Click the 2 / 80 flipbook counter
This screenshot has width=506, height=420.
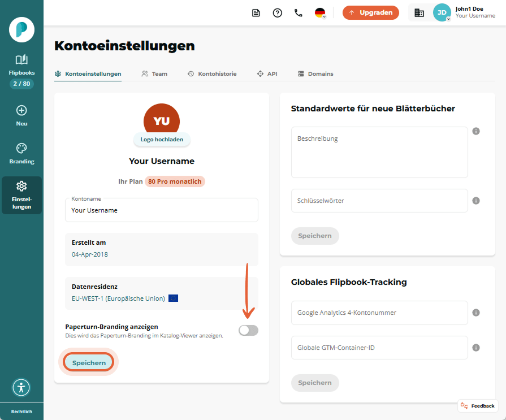click(21, 84)
